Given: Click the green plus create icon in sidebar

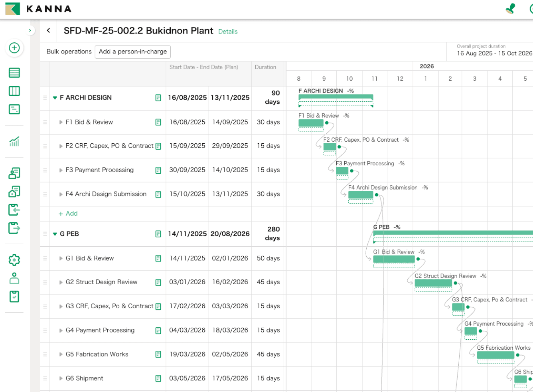Looking at the screenshot, I should (x=14, y=48).
